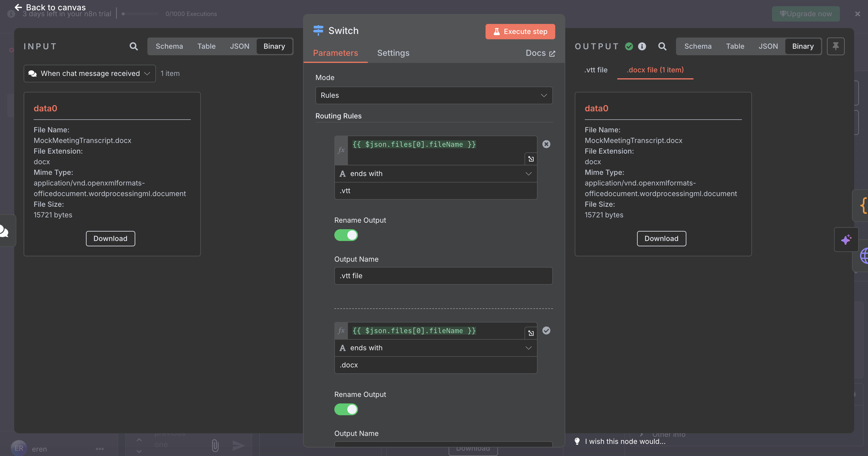This screenshot has width=868, height=456.
Task: Click the '.vtt file' Output Name field
Action: pyautogui.click(x=443, y=276)
